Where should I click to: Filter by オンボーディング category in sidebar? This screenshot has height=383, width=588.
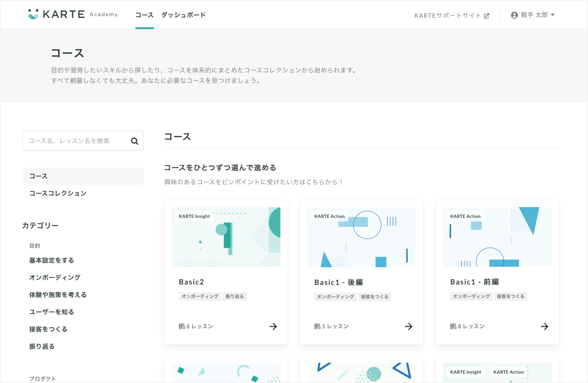tap(55, 278)
